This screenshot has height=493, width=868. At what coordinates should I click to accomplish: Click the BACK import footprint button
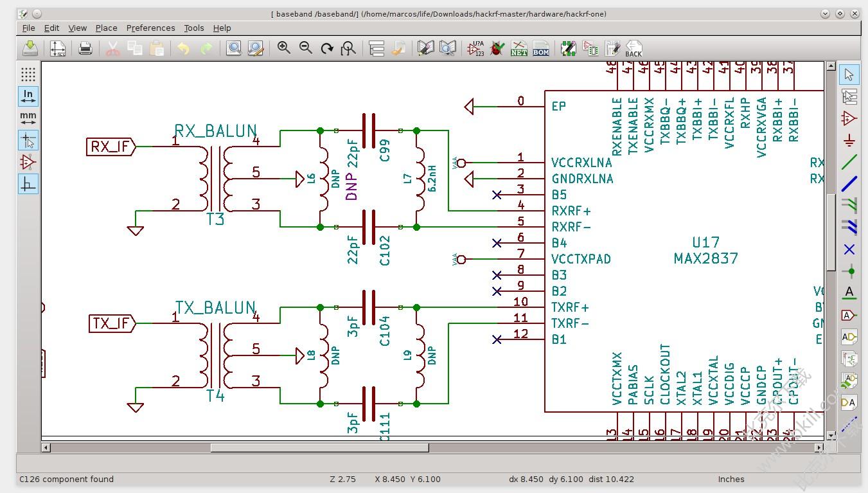(633, 48)
